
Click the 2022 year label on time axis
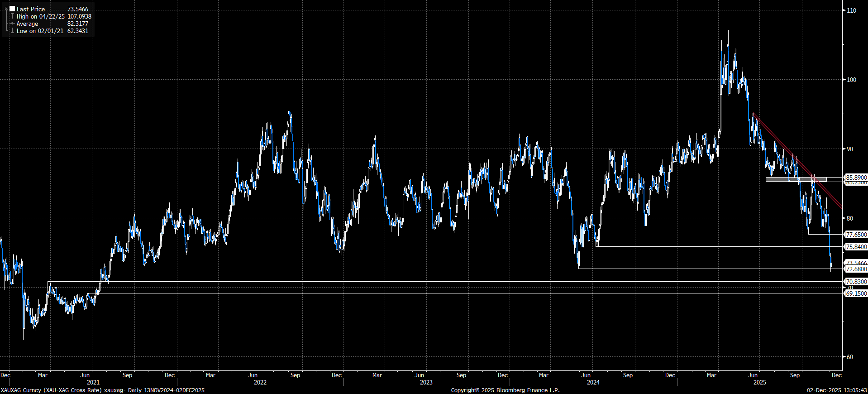click(260, 382)
